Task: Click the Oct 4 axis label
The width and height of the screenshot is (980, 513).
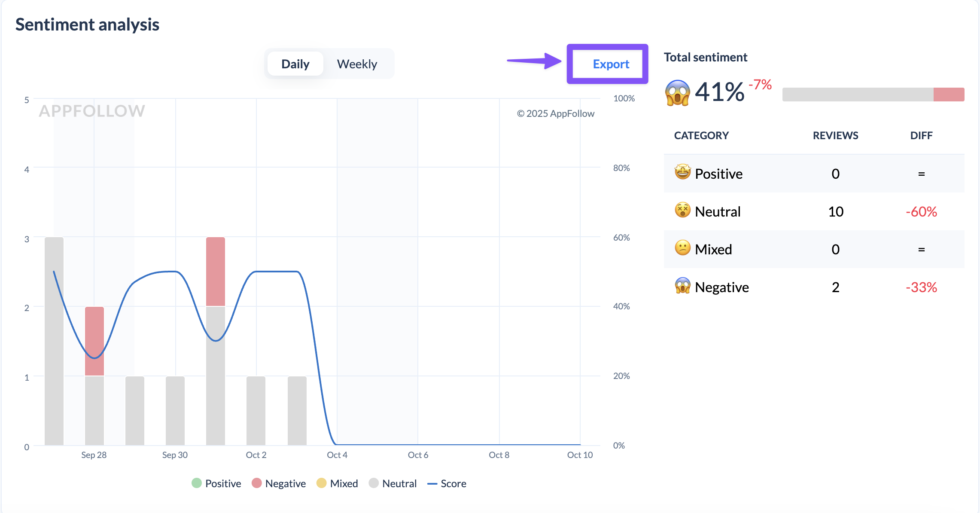Action: 337,455
